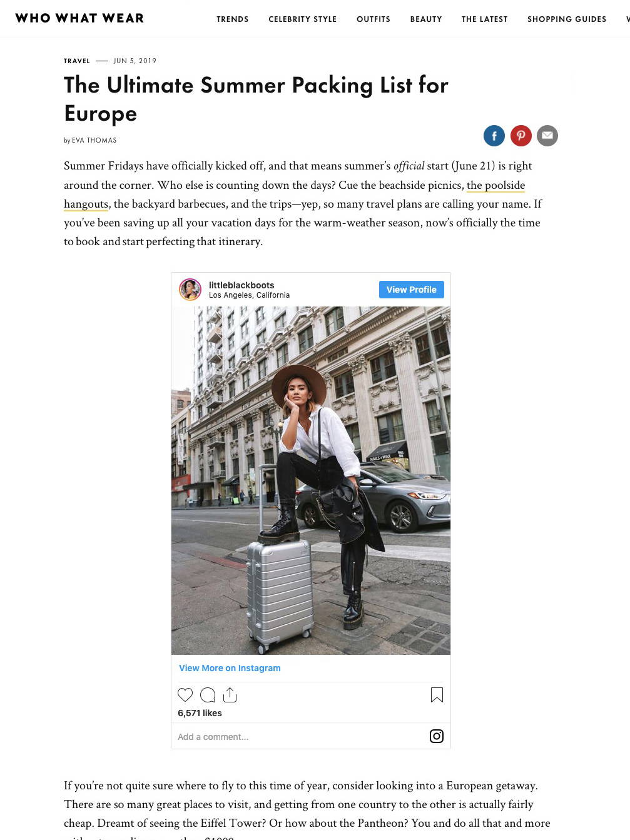This screenshot has width=630, height=840.
Task: Navigate to Outfits section
Action: click(373, 19)
